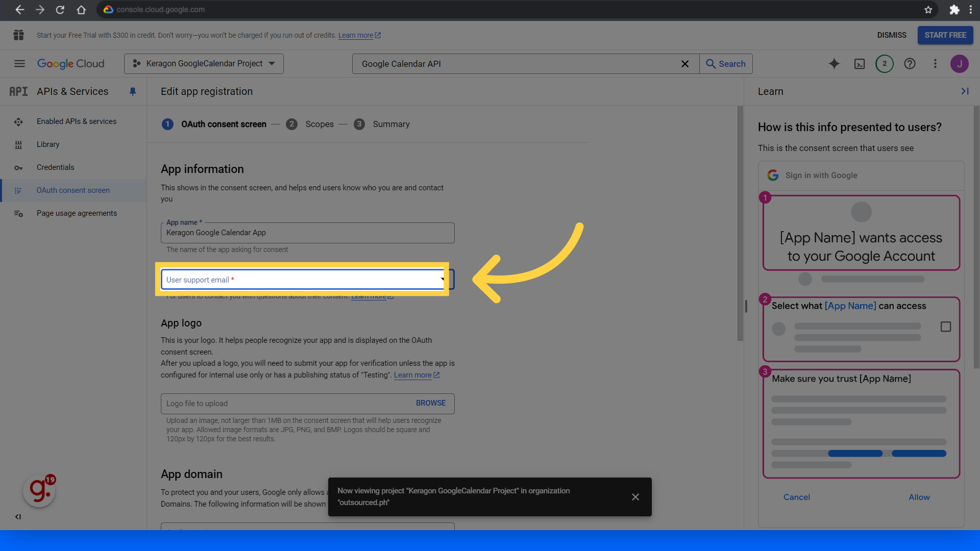This screenshot has width=980, height=551.
Task: Open Gemini AI sparkle assistant icon
Action: (834, 64)
